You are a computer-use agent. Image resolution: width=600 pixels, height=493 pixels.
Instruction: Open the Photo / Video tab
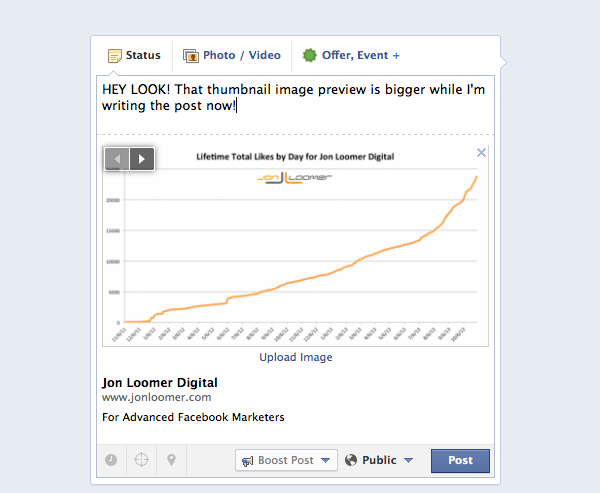(x=232, y=56)
